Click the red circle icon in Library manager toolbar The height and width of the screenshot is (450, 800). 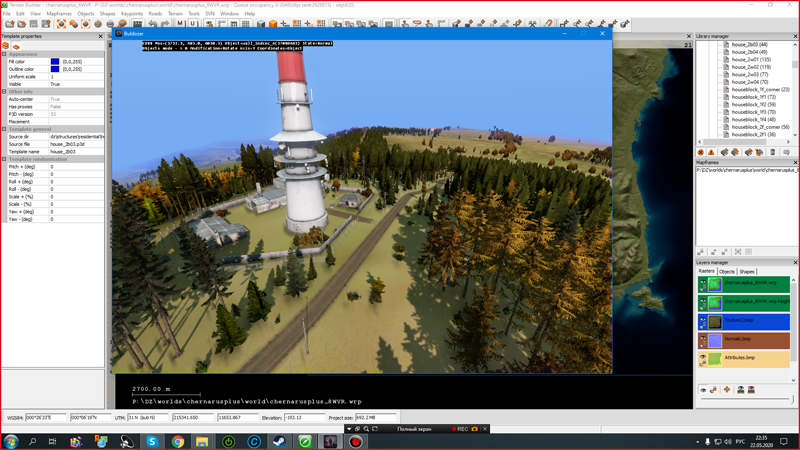point(701,152)
